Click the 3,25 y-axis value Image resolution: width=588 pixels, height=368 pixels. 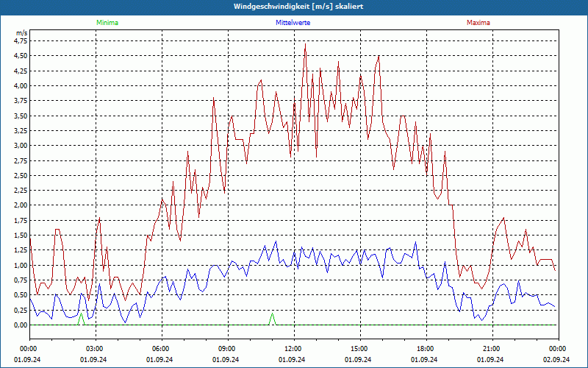pos(21,131)
